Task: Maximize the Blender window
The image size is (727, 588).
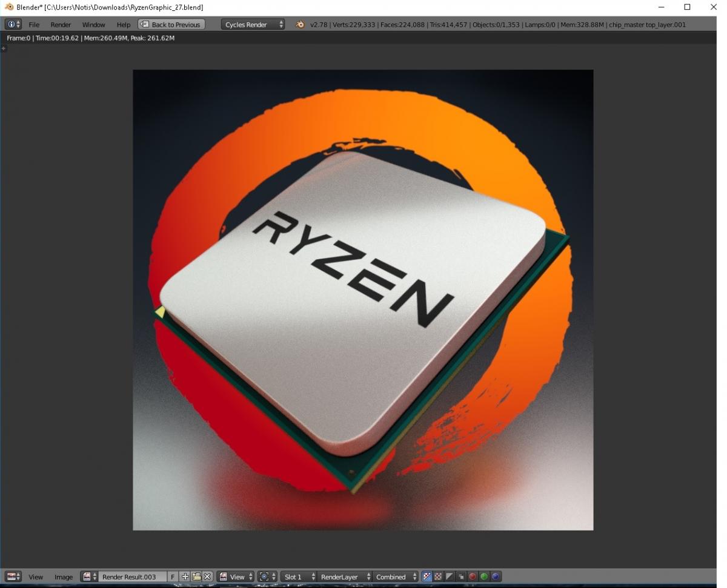Action: 687,7
